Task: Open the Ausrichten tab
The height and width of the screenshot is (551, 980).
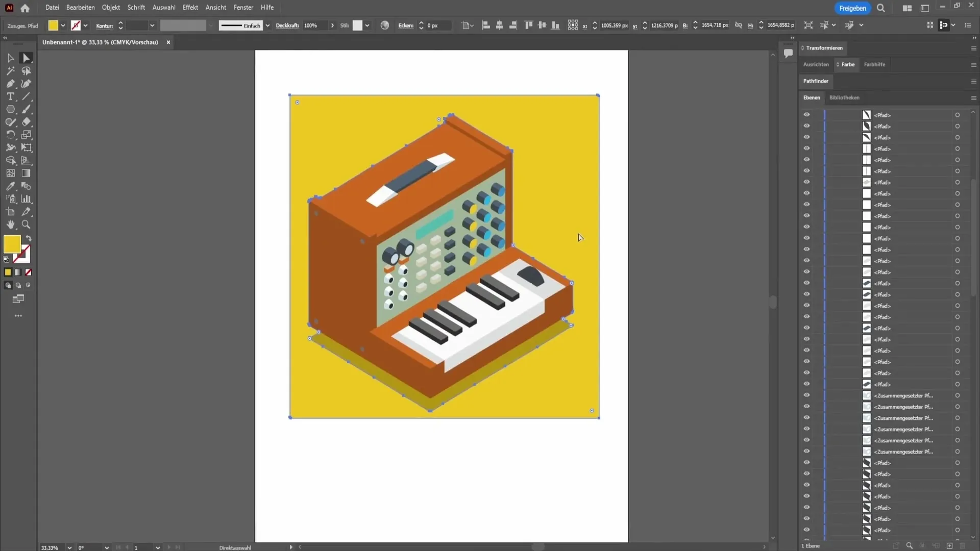Action: 816,64
